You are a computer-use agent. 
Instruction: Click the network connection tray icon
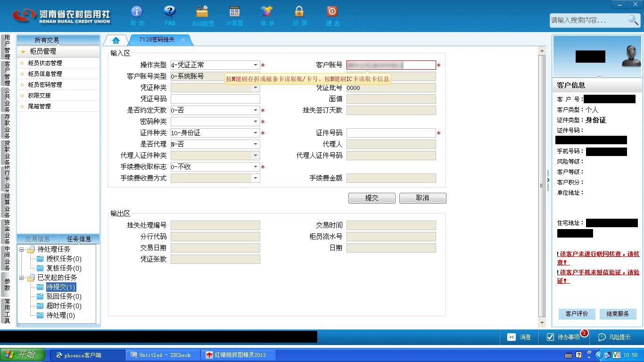tap(608, 355)
